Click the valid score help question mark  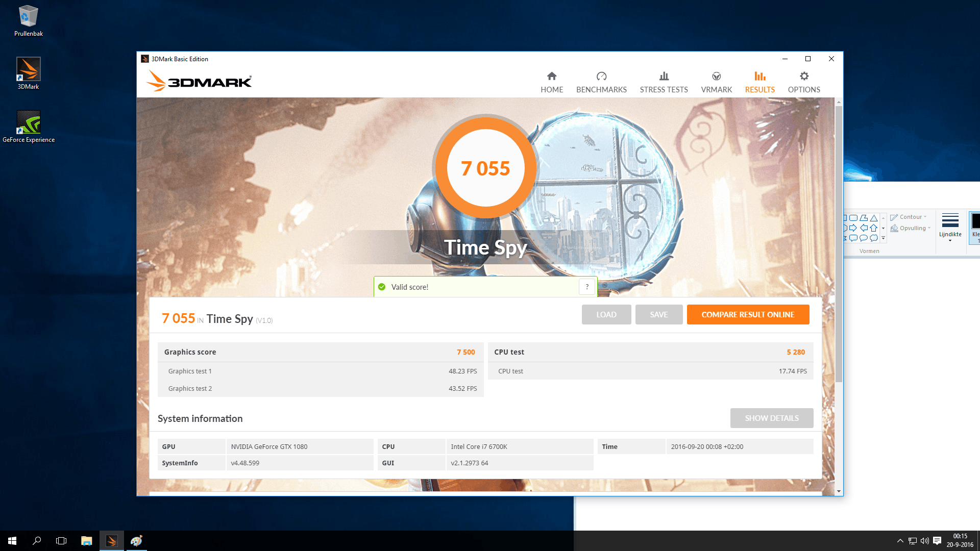coord(587,287)
